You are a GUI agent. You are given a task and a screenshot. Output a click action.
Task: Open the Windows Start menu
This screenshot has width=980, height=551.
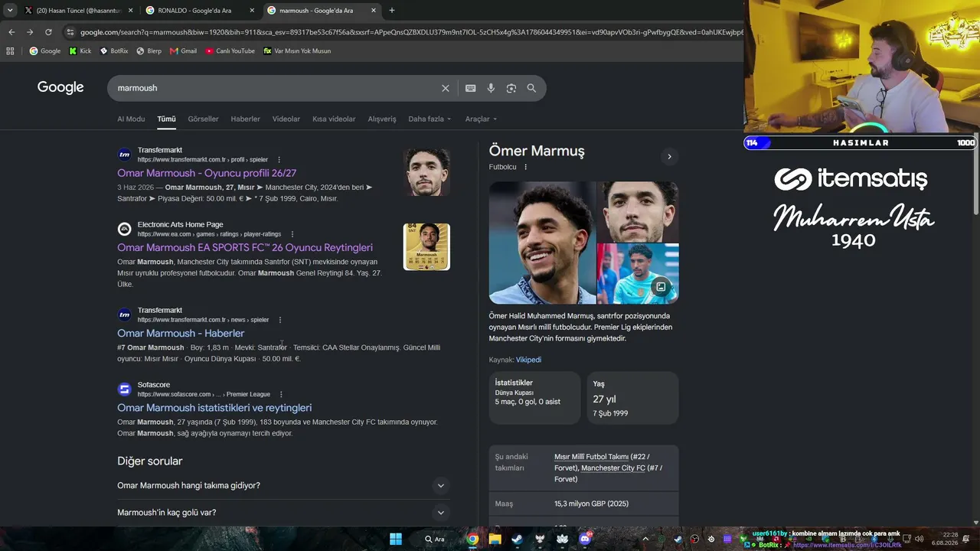(396, 539)
